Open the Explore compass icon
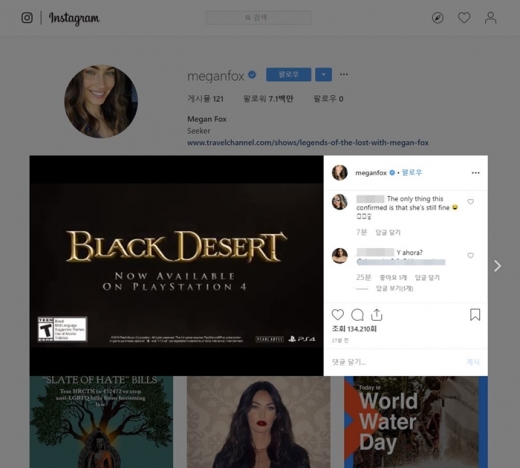The image size is (520, 468). pos(438,18)
